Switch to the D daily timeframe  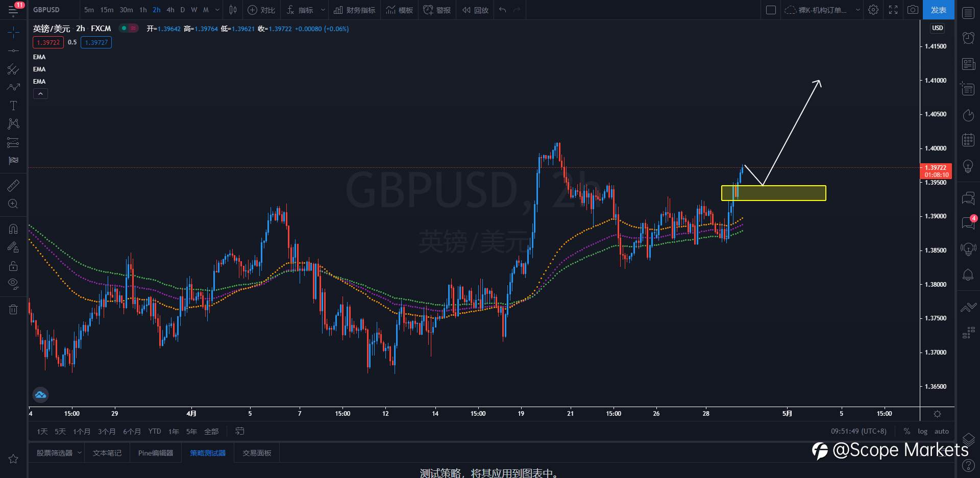point(183,10)
